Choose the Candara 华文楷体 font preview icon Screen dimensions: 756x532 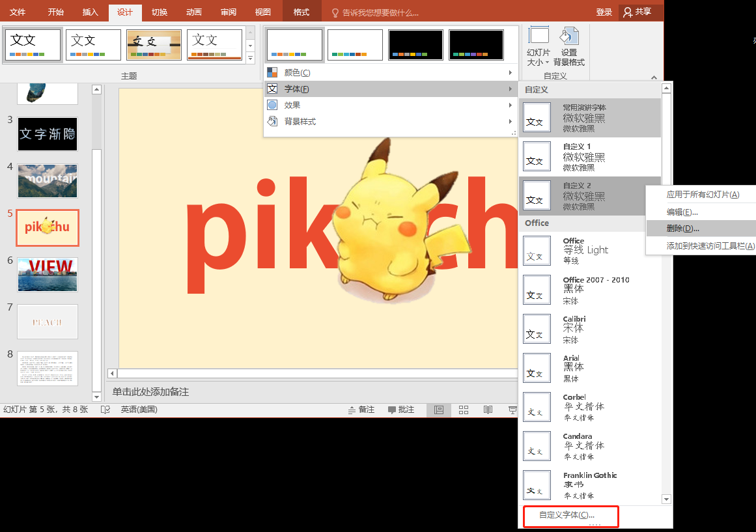click(537, 446)
